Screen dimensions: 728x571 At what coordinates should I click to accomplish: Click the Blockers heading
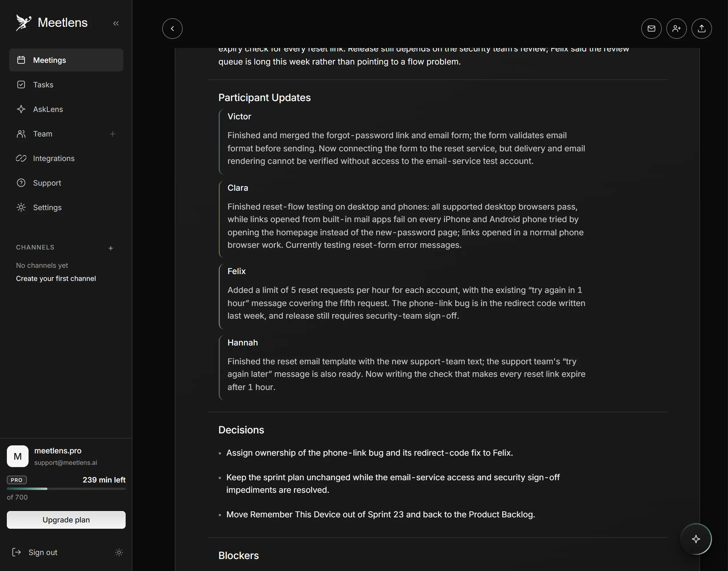pos(238,556)
